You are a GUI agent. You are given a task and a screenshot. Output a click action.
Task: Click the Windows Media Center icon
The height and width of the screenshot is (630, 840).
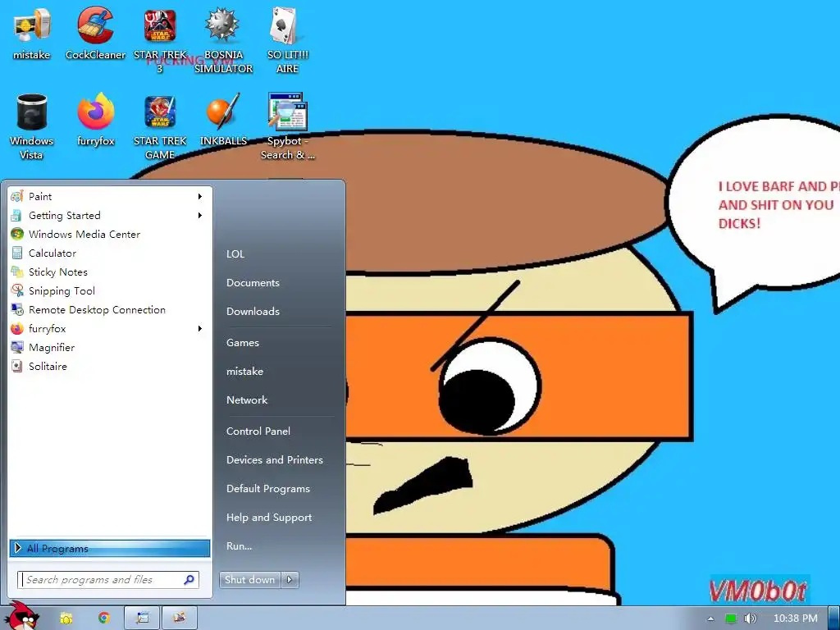[x=17, y=234]
